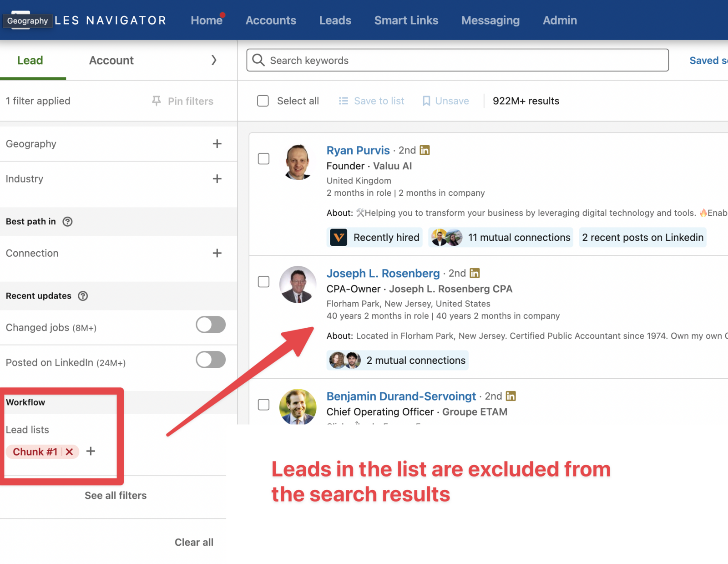
Task: Click the Recently hired tag
Action: [374, 237]
